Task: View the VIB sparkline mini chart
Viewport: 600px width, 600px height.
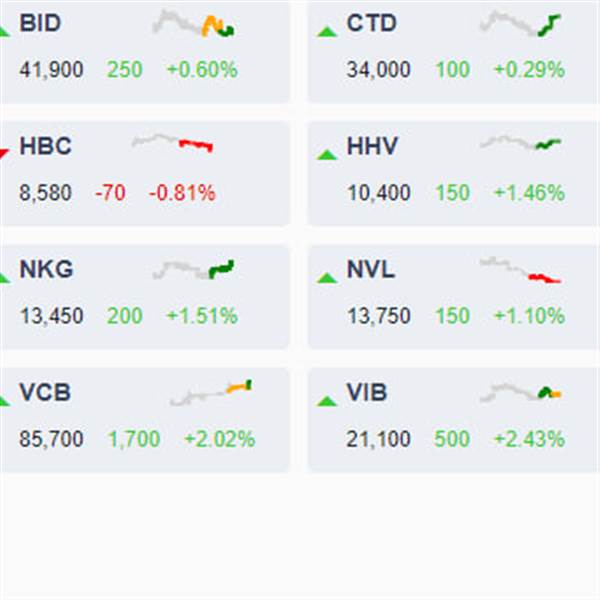Action: (520, 393)
